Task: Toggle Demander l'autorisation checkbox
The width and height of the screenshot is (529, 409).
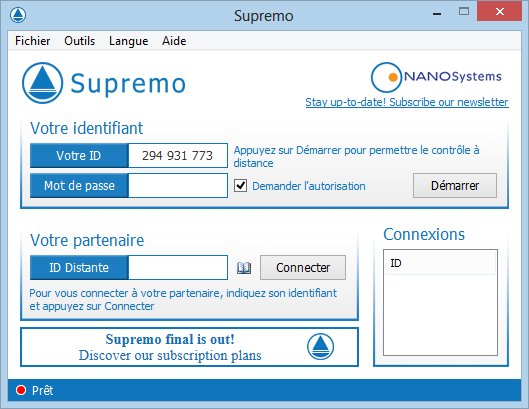Action: [241, 186]
